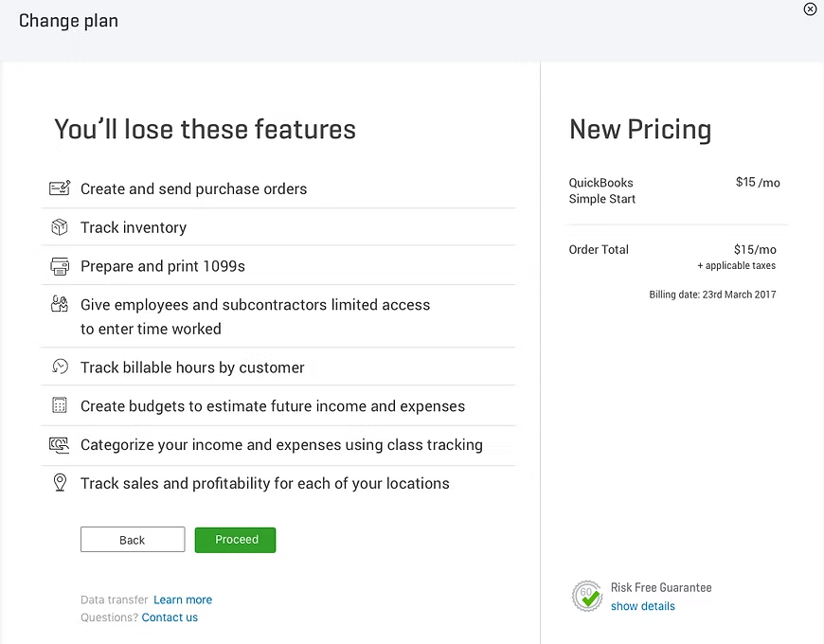Click the 60-day guarantee badge icon
The height and width of the screenshot is (644, 824).
tap(587, 597)
